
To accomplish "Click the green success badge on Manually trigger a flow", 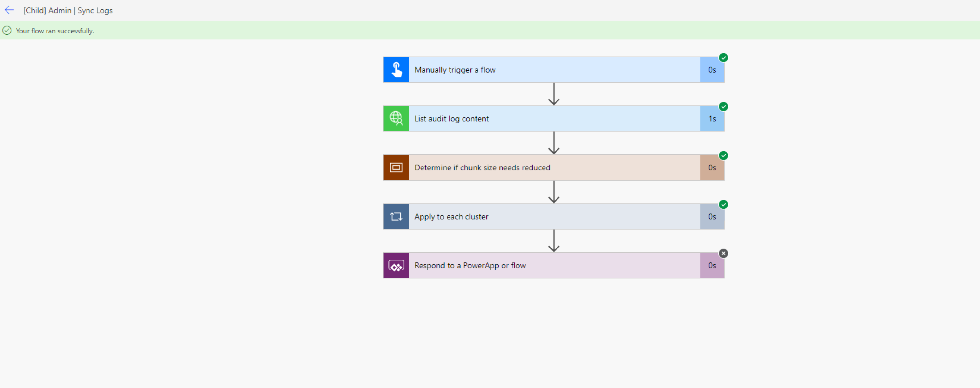I will [724, 58].
